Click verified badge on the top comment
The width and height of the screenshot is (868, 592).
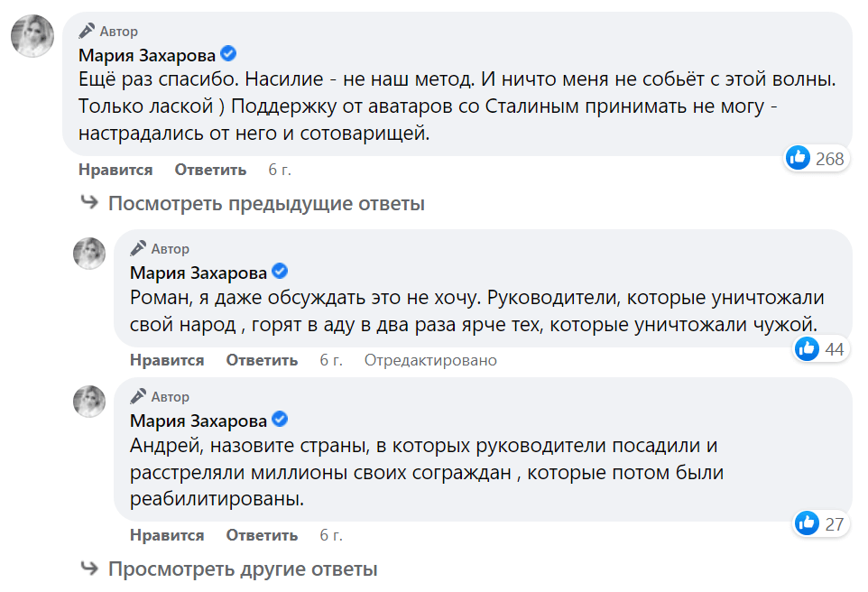click(229, 54)
